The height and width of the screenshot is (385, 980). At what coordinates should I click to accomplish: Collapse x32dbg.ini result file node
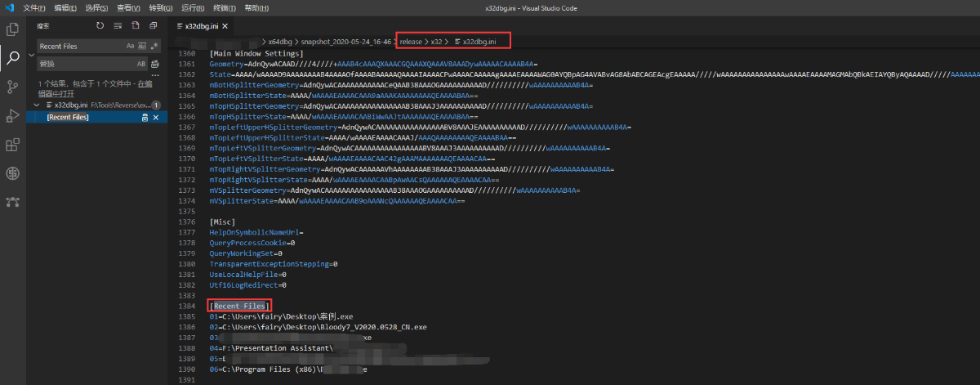[x=37, y=105]
